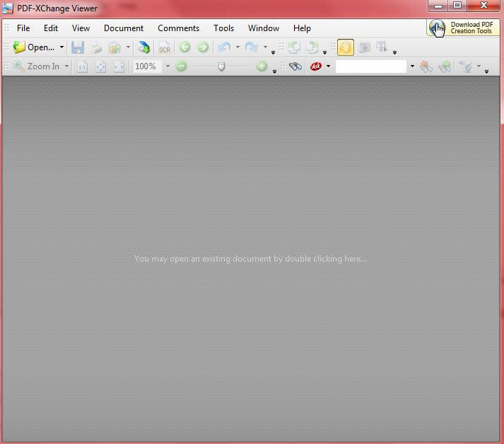Screen dimensions: 504x444
Task: Click the search options icon
Action: click(466, 66)
